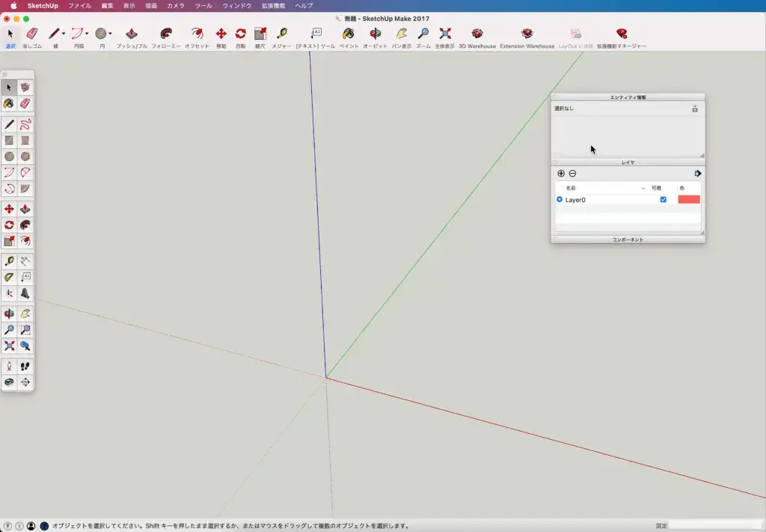Viewport: 766px width, 532px height.
Task: Pick the Freehand tool in left palette
Action: 25,124
